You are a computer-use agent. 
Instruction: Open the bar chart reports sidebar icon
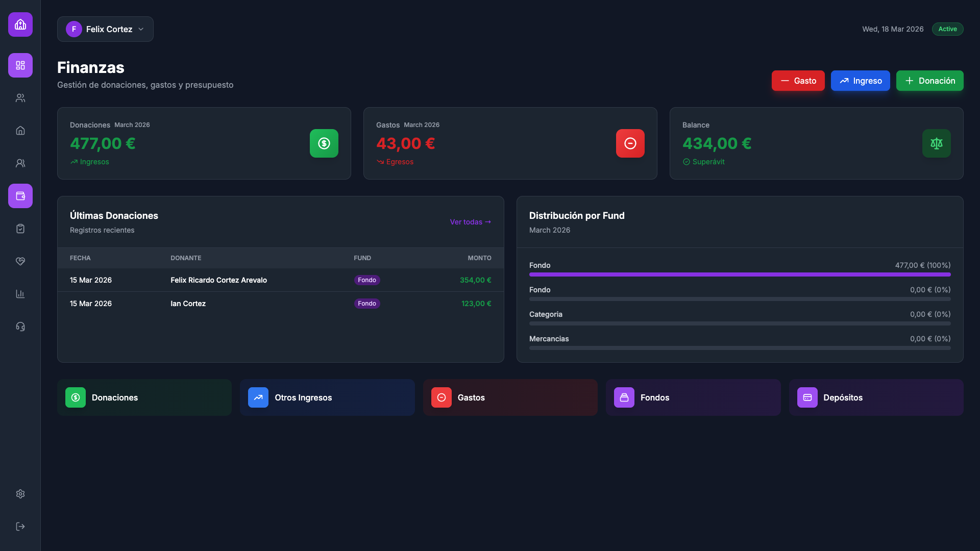coord(20,294)
